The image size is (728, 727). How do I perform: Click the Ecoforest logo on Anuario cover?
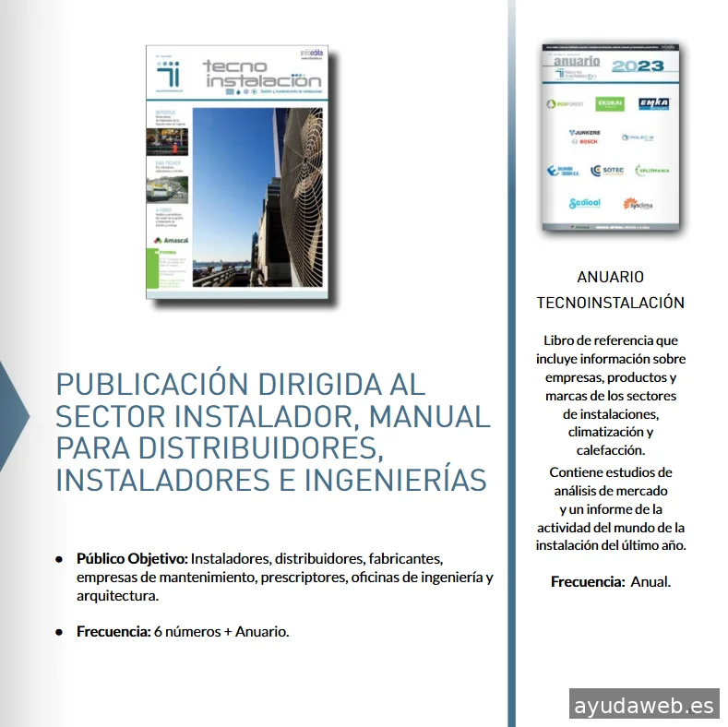(x=565, y=104)
